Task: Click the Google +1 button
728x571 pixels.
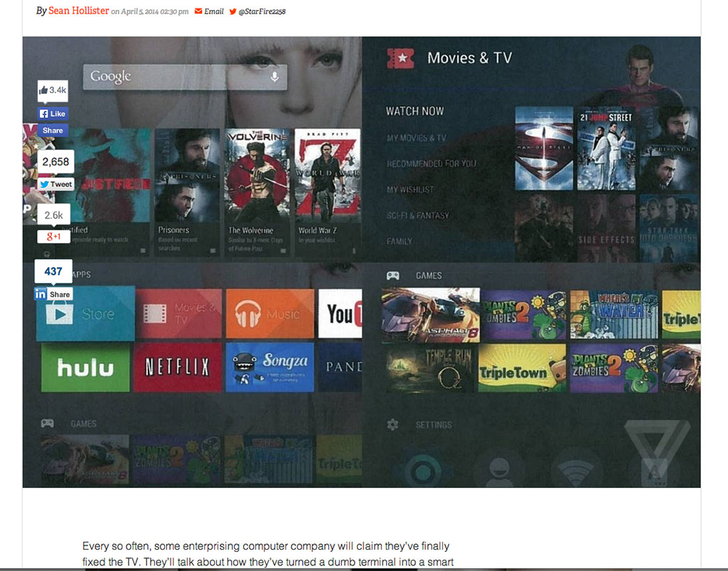Action: click(x=53, y=237)
